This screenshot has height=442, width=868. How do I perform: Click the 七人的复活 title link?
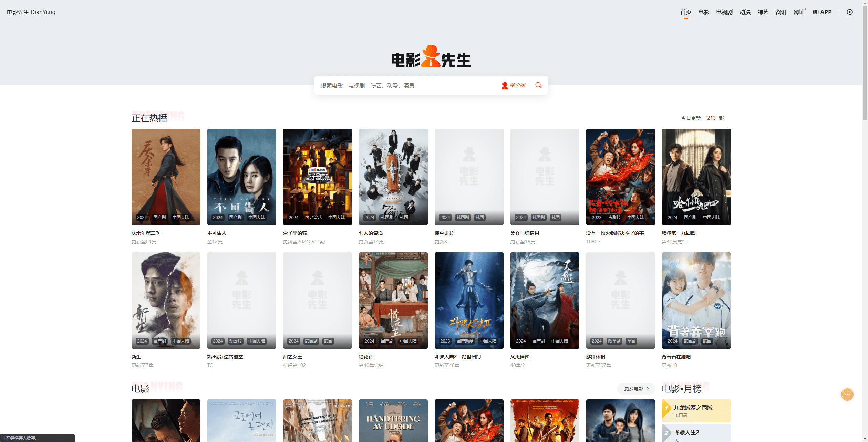coord(371,233)
